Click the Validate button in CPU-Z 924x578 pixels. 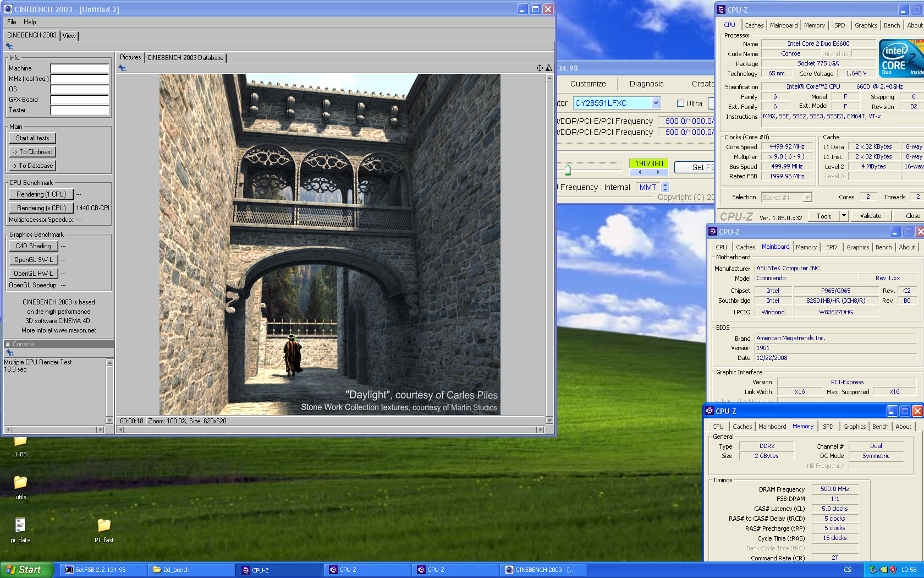(871, 216)
